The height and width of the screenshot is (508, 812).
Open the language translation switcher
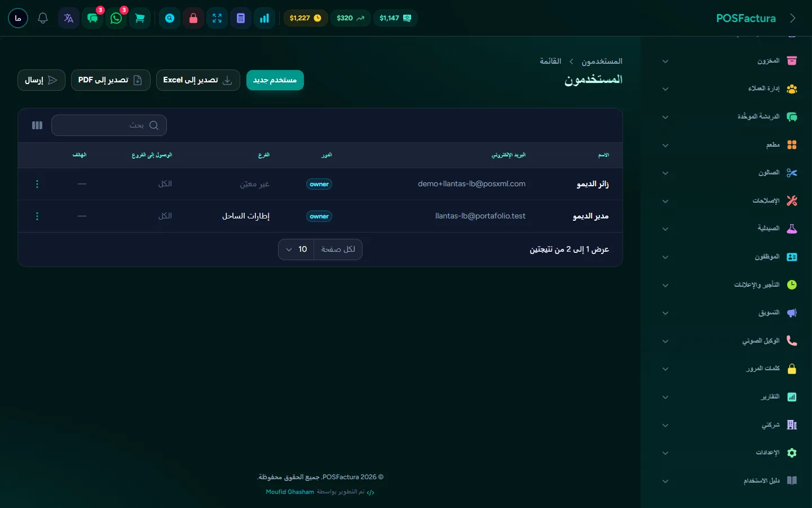click(x=69, y=18)
